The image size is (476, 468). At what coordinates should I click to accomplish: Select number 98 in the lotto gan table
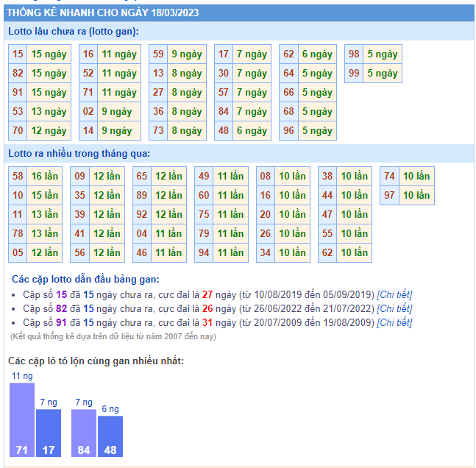click(354, 54)
